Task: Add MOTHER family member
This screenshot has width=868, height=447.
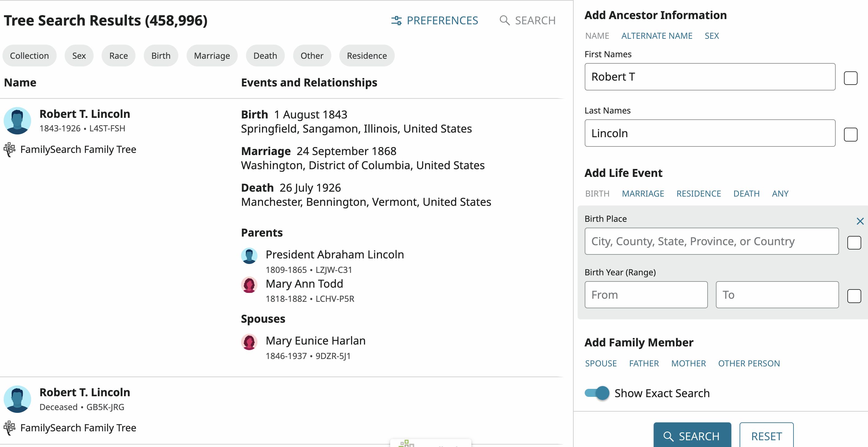Action: tap(688, 364)
